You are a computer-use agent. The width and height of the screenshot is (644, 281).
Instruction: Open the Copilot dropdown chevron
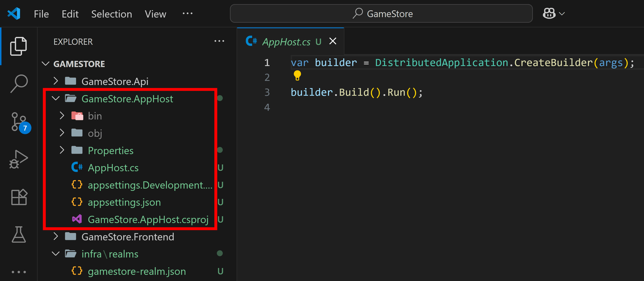coord(562,14)
